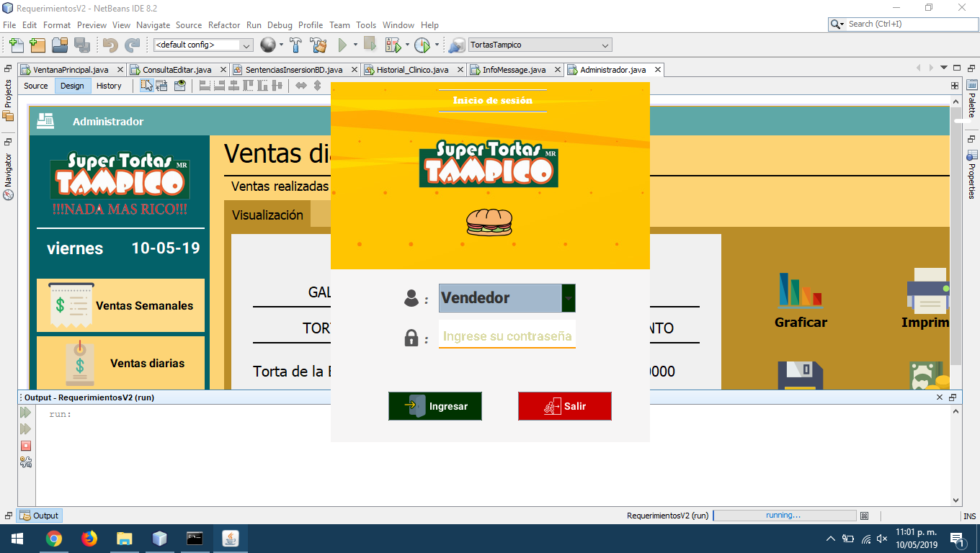Run project with green play arrow

tap(343, 45)
